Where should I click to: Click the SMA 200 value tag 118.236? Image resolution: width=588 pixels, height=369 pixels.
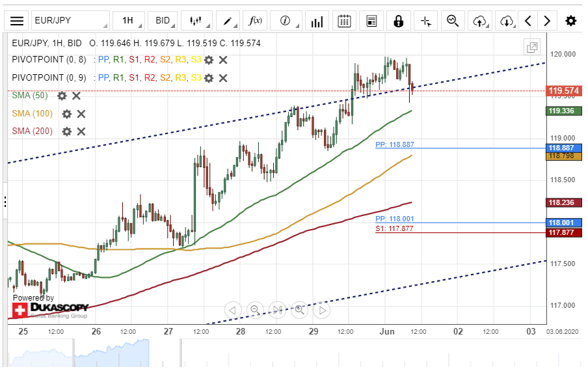[x=564, y=202]
